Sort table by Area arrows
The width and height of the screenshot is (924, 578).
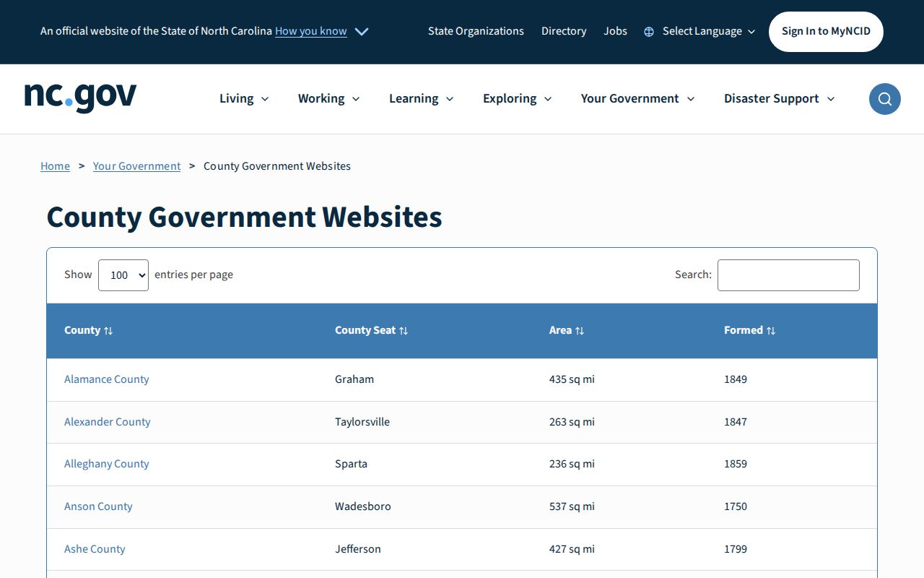580,331
